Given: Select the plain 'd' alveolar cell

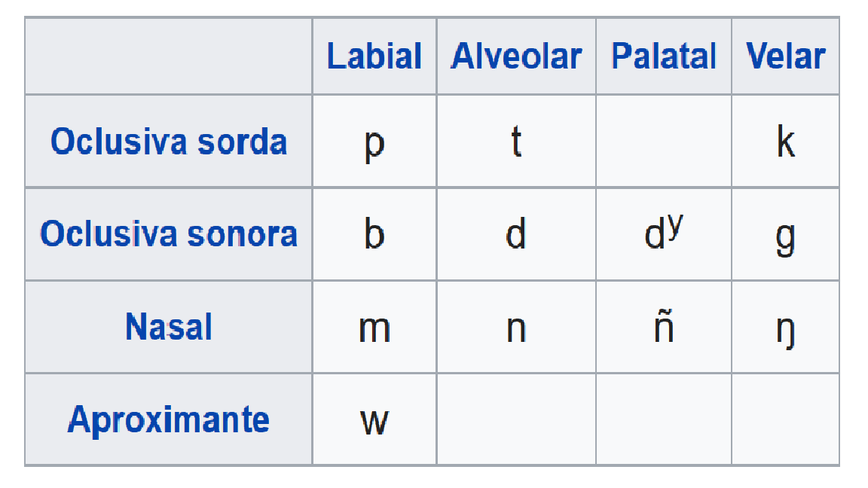Looking at the screenshot, I should (516, 234).
